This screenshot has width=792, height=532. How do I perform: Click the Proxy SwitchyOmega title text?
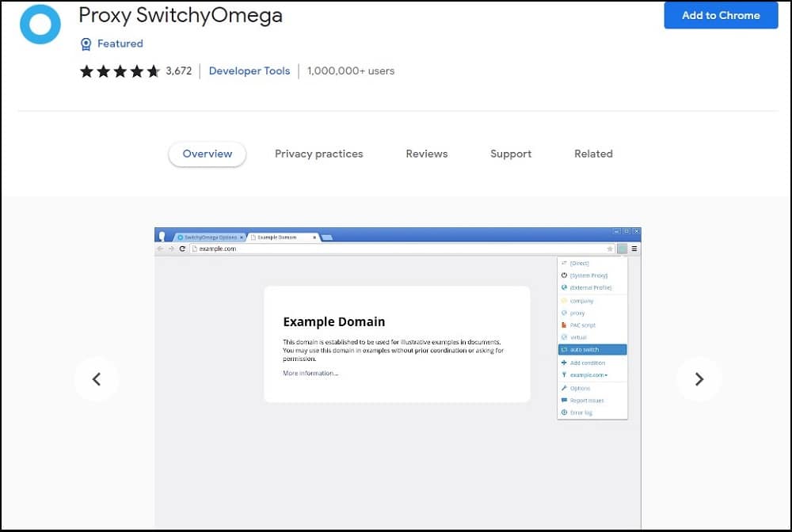tap(181, 15)
